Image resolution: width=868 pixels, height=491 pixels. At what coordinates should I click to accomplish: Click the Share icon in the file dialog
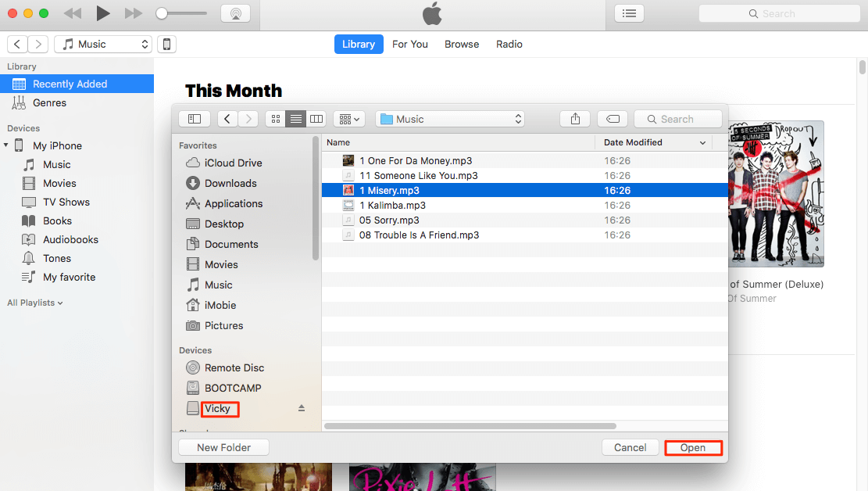point(574,118)
